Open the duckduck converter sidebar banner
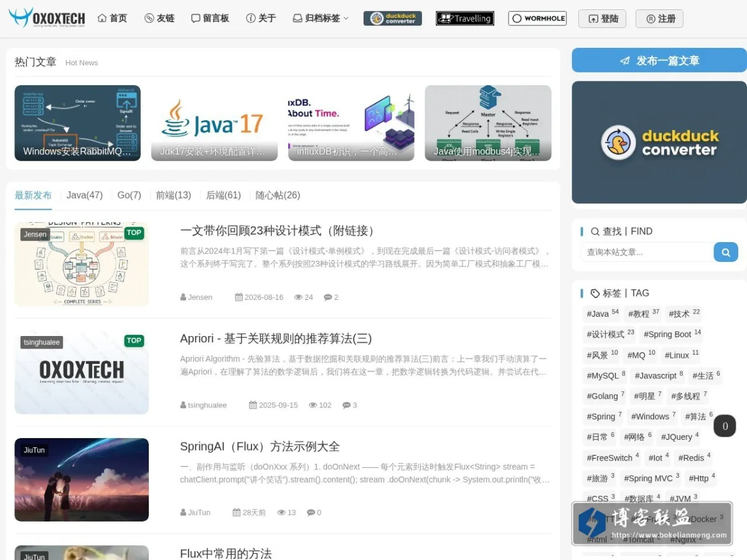The width and height of the screenshot is (747, 560). [x=659, y=142]
